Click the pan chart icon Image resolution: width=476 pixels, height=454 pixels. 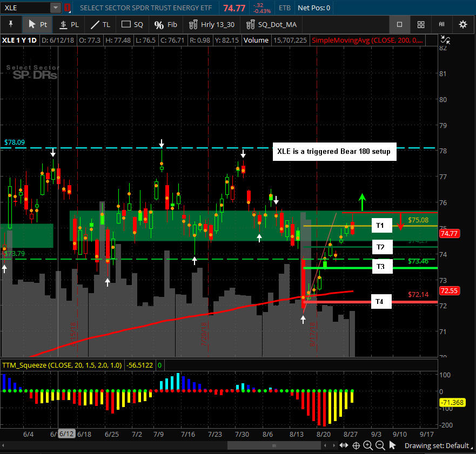tap(344, 445)
